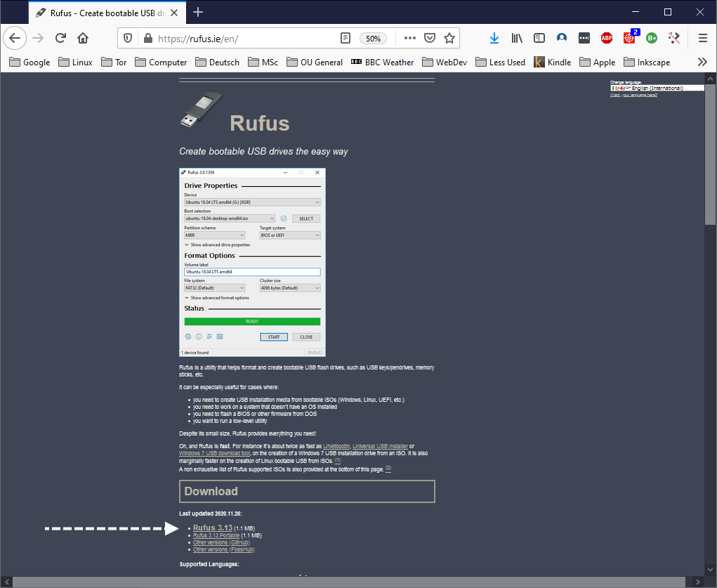Screen dimensions: 717x588
Task: Download Rufus 3.13
Action: pos(213,528)
